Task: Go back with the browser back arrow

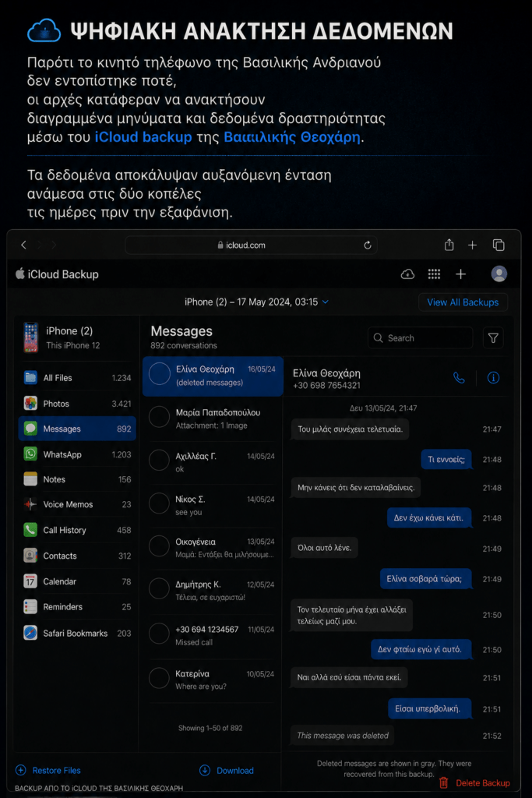Action: [x=23, y=245]
